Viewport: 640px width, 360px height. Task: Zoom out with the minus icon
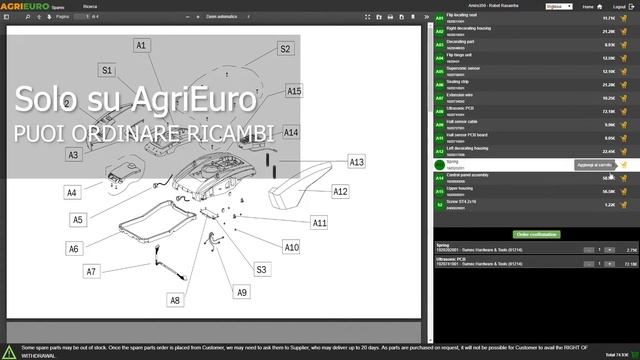187,17
